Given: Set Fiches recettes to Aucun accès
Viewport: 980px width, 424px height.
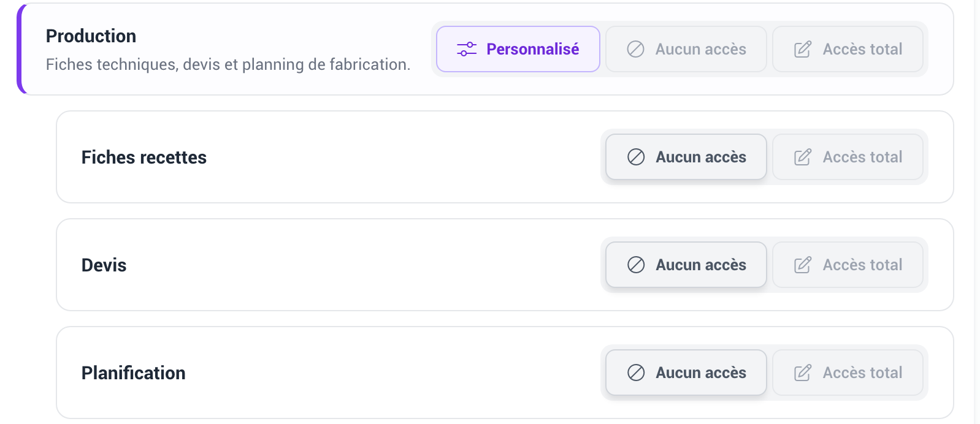Looking at the screenshot, I should (686, 157).
